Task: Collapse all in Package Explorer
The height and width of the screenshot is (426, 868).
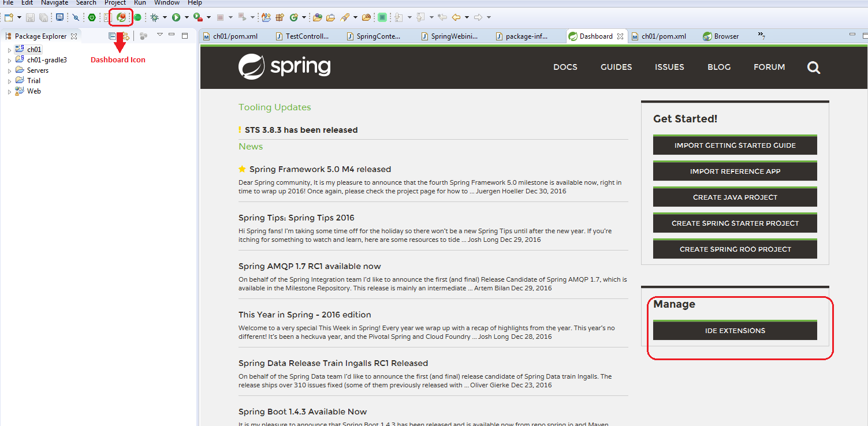Action: point(113,36)
